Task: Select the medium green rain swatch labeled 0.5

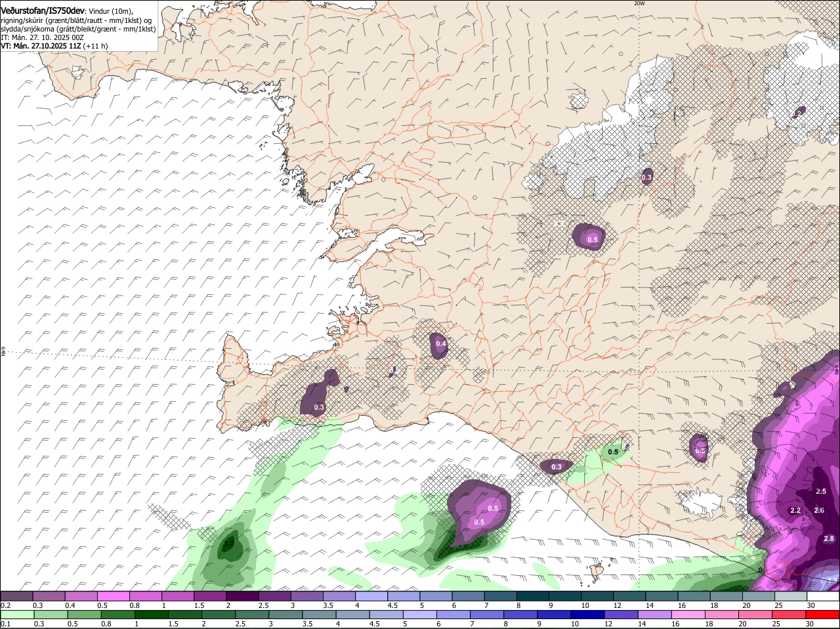Action: [83, 615]
